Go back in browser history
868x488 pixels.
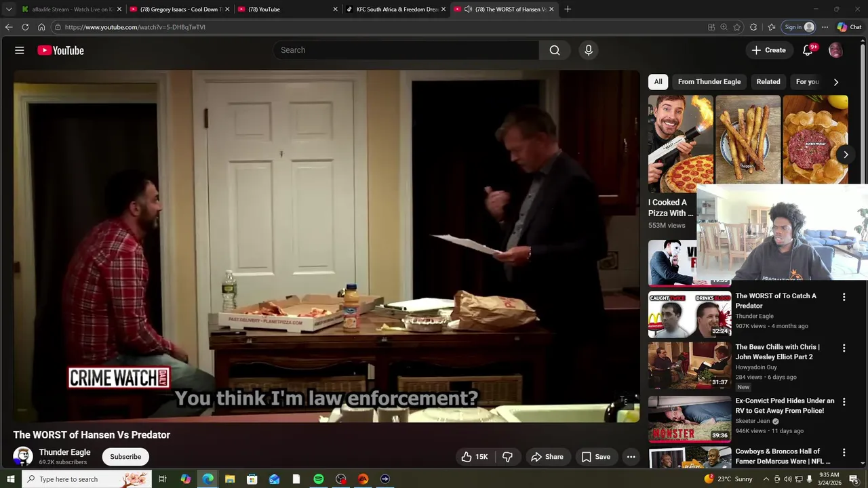9,27
